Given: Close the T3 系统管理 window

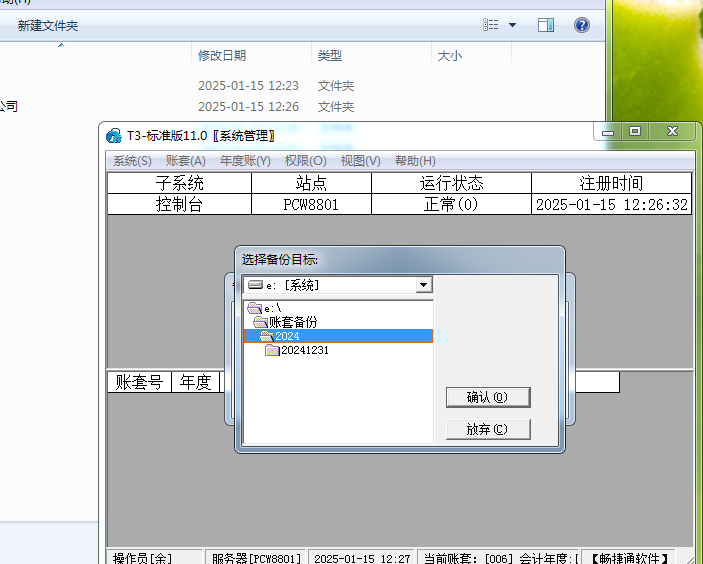Looking at the screenshot, I should (x=672, y=131).
